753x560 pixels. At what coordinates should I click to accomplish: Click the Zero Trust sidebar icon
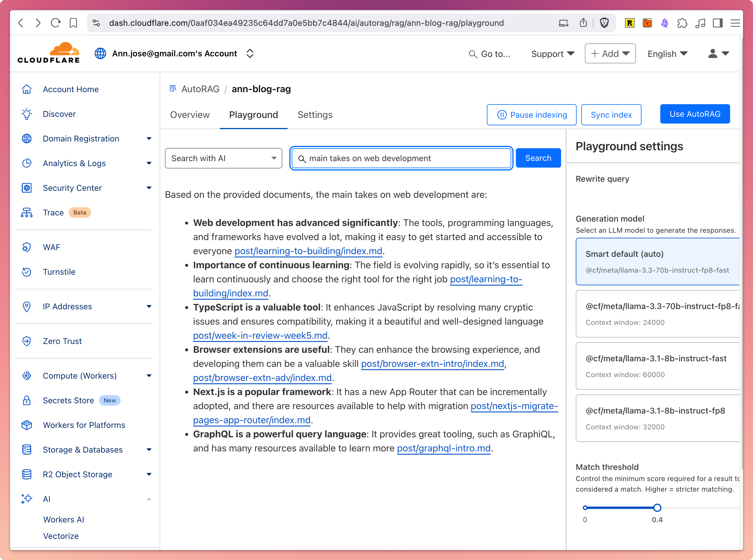pos(26,341)
